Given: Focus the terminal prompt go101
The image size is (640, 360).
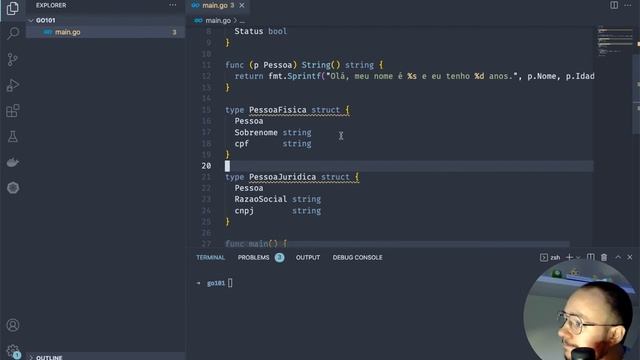Looking at the screenshot, I should coord(216,283).
